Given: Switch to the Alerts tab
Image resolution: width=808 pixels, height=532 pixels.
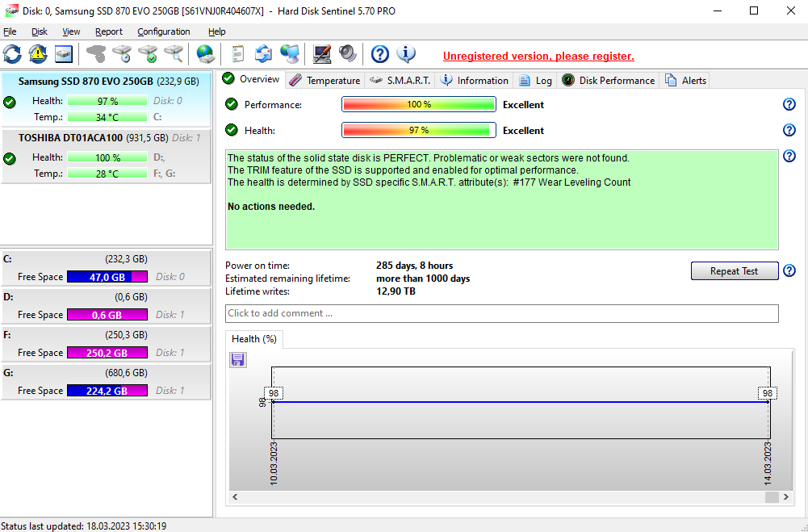Looking at the screenshot, I should (x=685, y=81).
